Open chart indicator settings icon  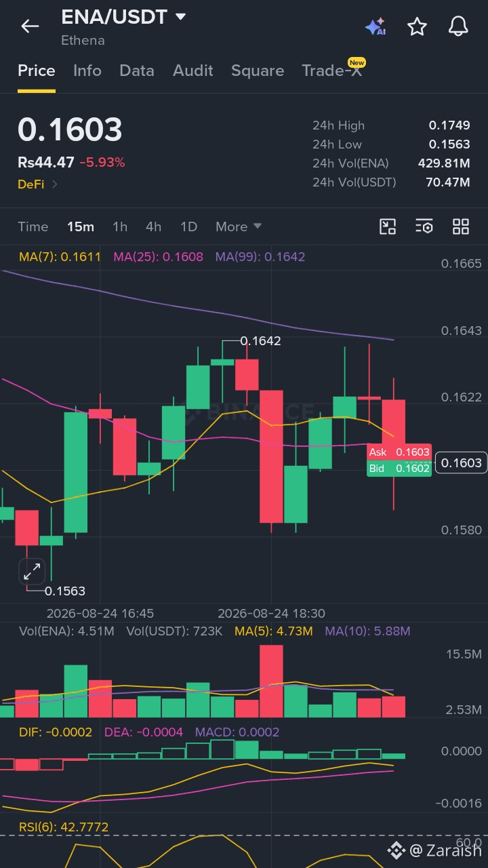pyautogui.click(x=424, y=226)
